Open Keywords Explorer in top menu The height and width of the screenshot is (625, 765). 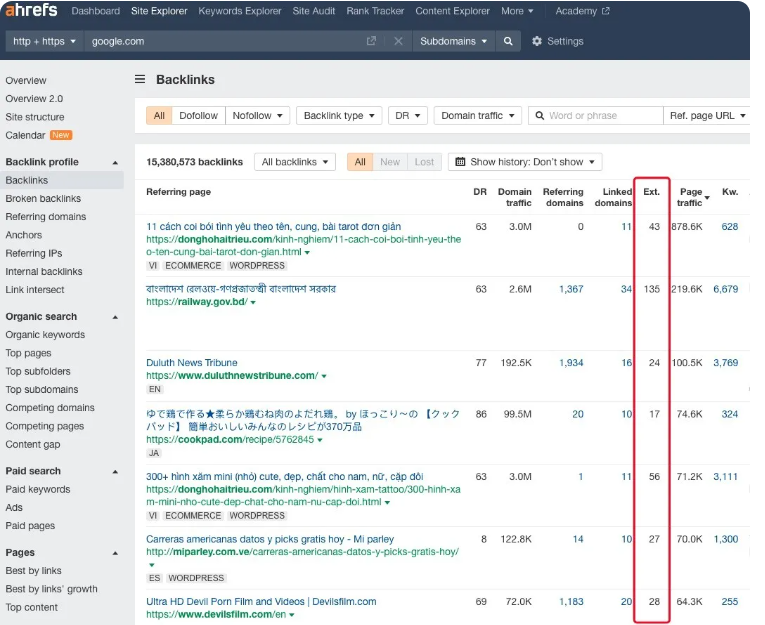pyautogui.click(x=240, y=11)
